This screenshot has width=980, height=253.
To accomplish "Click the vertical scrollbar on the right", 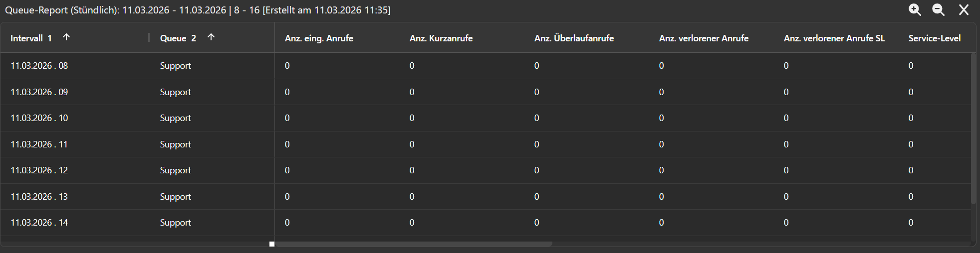I will pyautogui.click(x=973, y=128).
